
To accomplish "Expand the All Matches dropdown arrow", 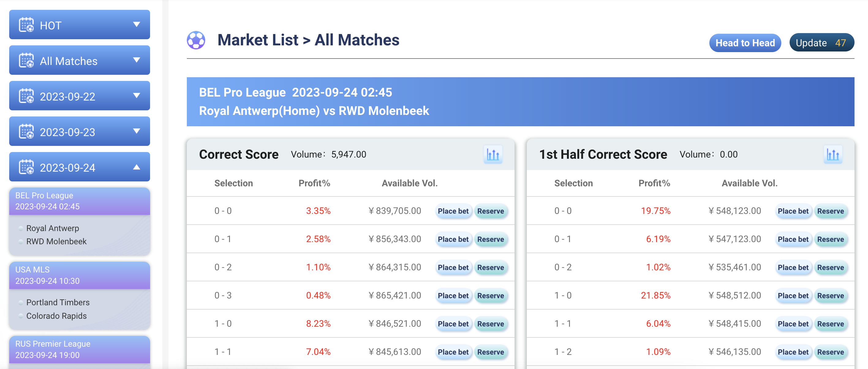I will pyautogui.click(x=137, y=60).
